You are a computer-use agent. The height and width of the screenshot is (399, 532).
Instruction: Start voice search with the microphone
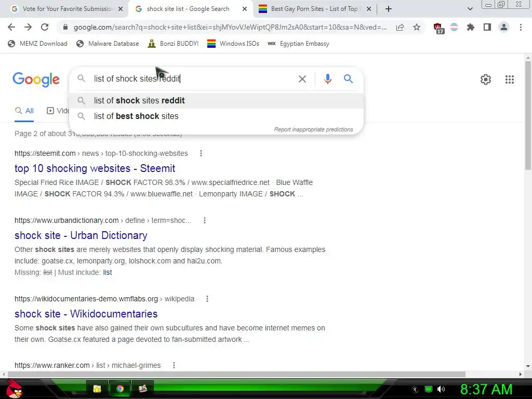tap(327, 79)
